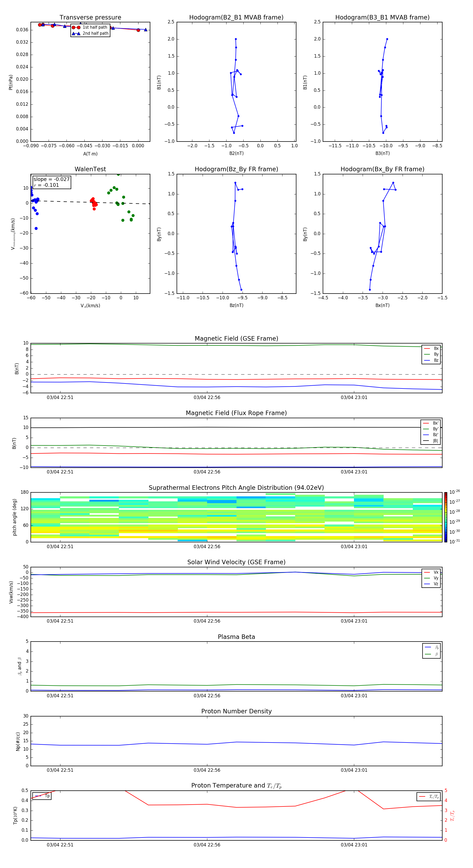Image resolution: width=473 pixels, height=868 pixels.
Task: Click the 'Tp' legend in proton temperature plot
Action: coord(42,796)
